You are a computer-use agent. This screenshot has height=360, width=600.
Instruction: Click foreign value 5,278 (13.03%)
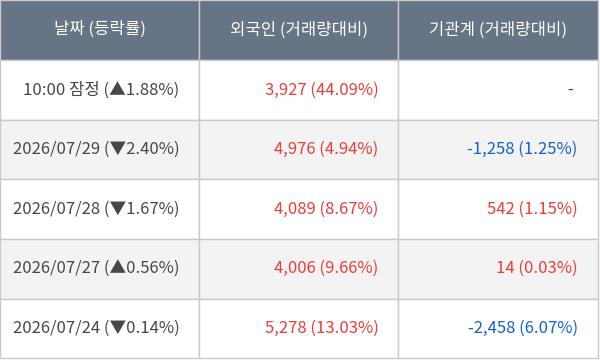point(321,327)
